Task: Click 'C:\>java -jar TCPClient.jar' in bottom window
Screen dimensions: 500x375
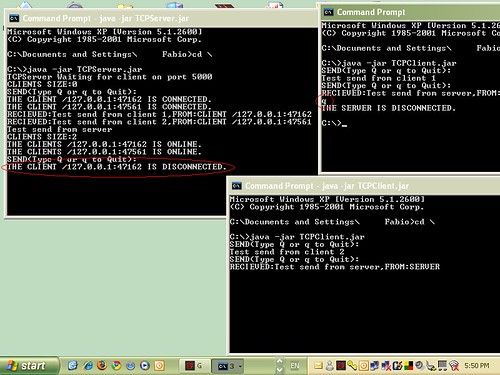Action: (297, 237)
